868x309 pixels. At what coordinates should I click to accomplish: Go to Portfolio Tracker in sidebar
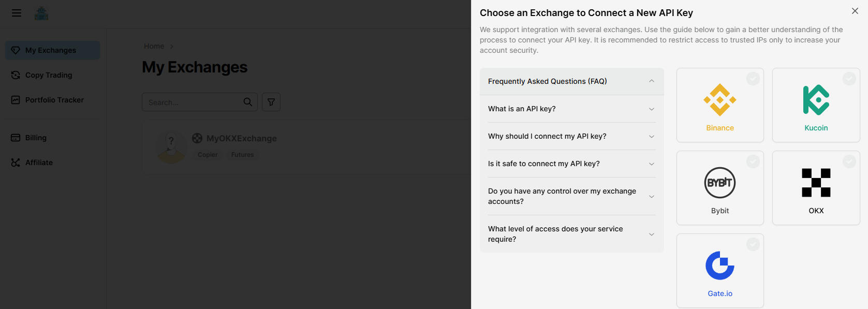click(54, 100)
